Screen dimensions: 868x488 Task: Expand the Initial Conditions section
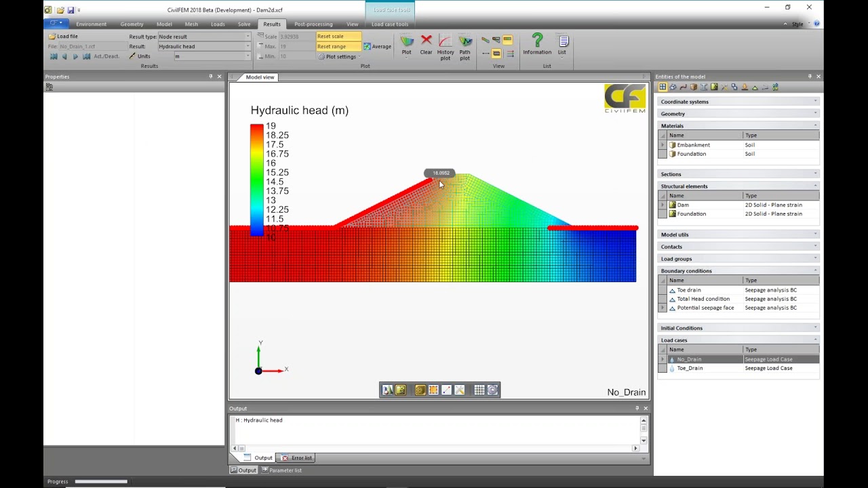click(x=738, y=328)
